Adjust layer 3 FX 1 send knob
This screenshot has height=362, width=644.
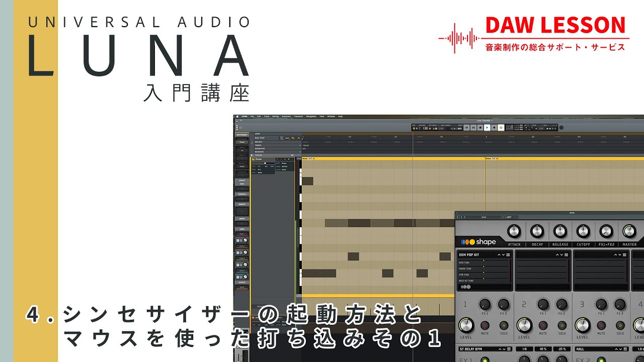pos(601,304)
